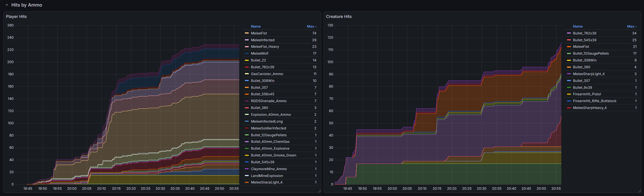Toggle Bullet_40mm_Smoke_Green series visibility

pyautogui.click(x=274, y=155)
